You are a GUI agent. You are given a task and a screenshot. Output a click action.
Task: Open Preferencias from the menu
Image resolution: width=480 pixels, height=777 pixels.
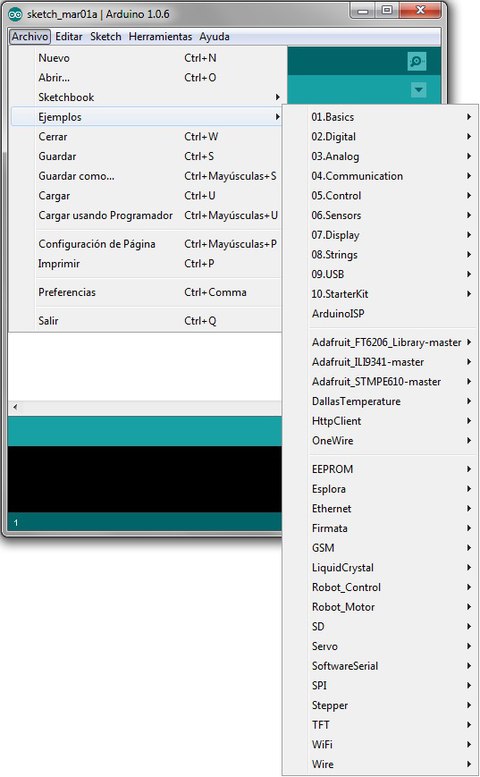[147, 292]
